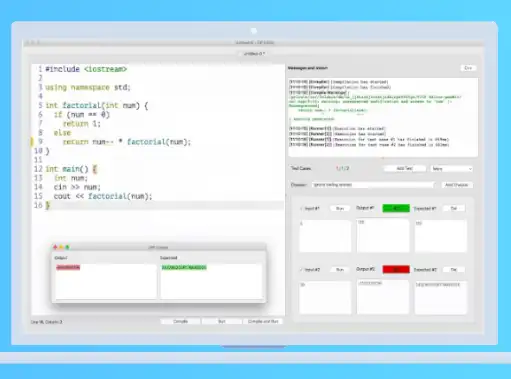The height and width of the screenshot is (379, 511).
Task: Click inside the Output #2 text box
Action: pos(383,297)
